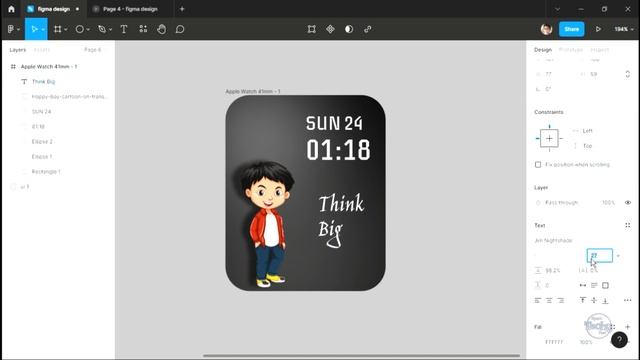Click the Home icon in title bar
This screenshot has width=640, height=360.
click(11, 9)
